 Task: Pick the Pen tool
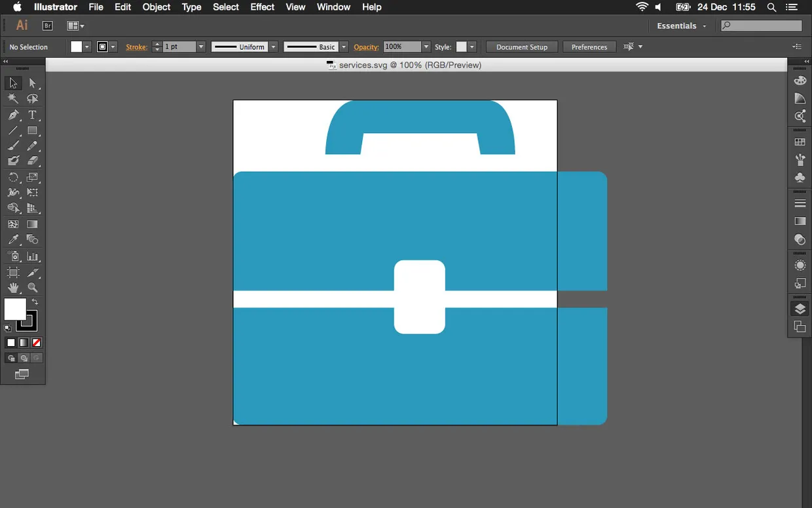(13, 115)
